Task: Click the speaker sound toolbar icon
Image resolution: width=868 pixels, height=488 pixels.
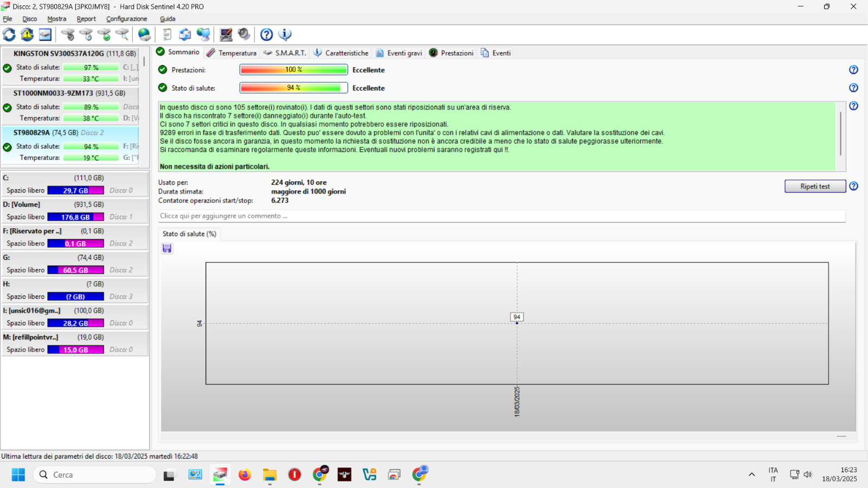Action: click(244, 35)
